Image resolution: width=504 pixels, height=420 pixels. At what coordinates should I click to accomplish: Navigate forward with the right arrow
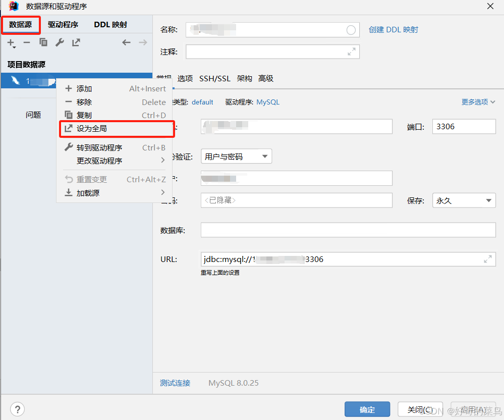click(x=143, y=42)
